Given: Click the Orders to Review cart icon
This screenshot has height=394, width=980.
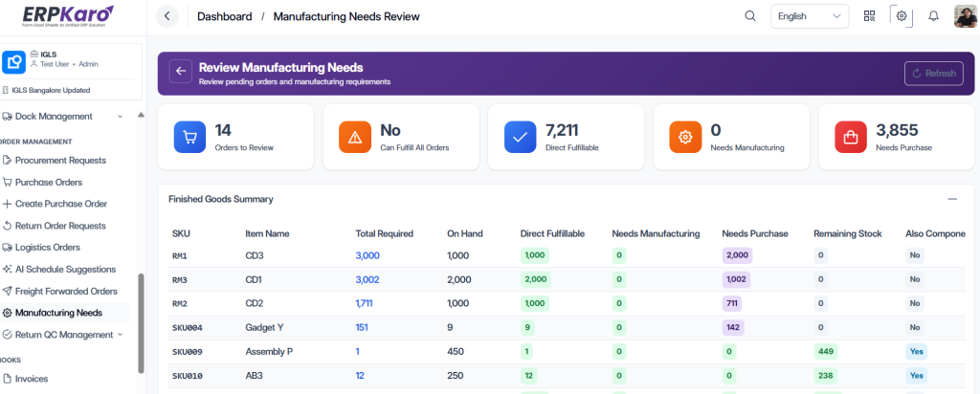Looking at the screenshot, I should coord(189,137).
